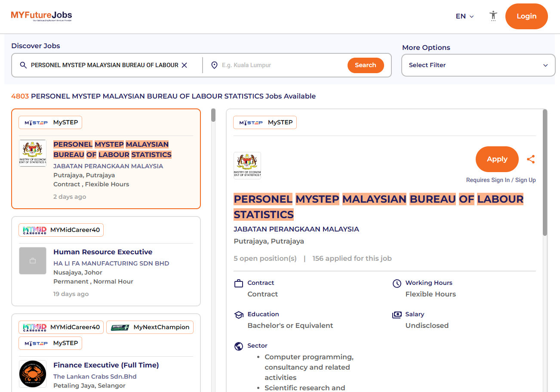
Task: Click the job keyword search field
Action: coord(105,65)
